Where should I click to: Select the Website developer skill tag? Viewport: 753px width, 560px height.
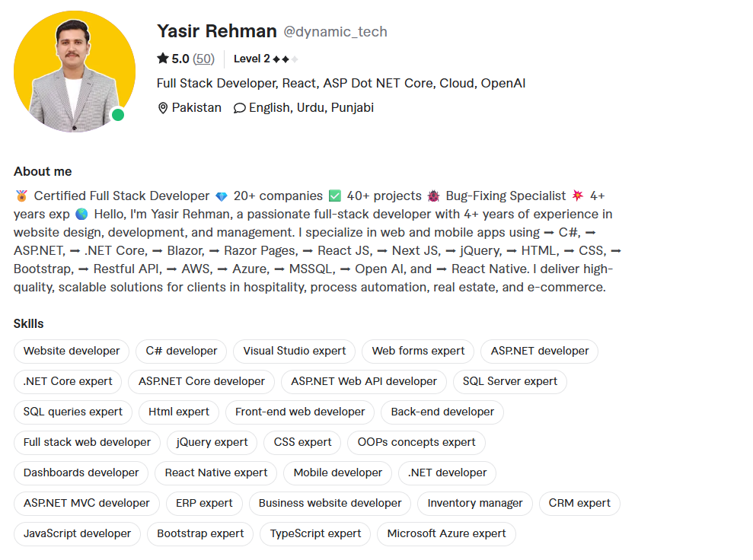click(71, 351)
